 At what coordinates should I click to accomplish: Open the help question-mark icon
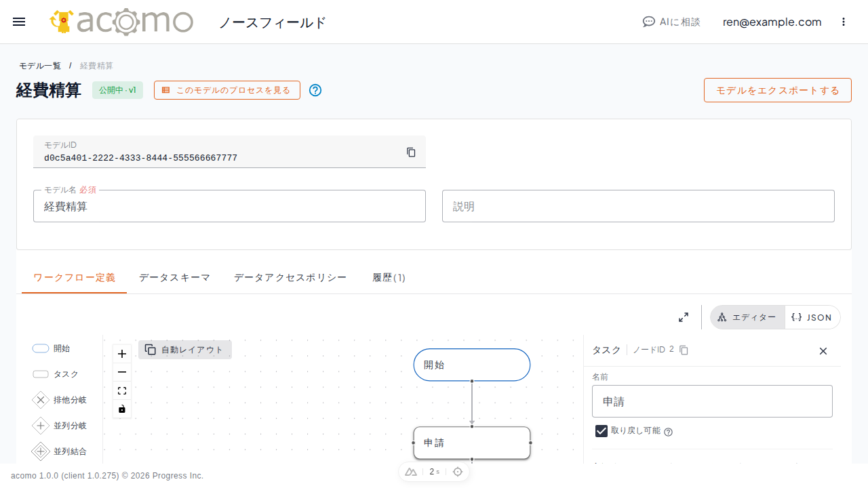[315, 90]
